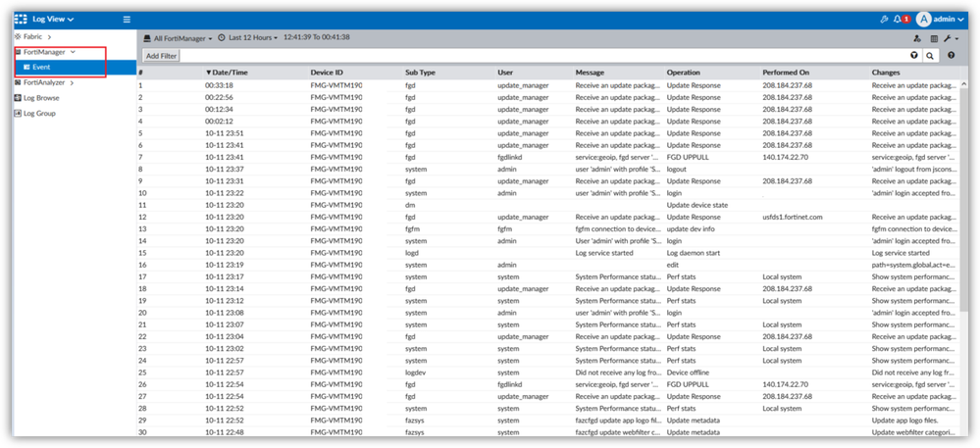
Task: Open the wrench tools dropdown arrow
Action: (x=956, y=39)
